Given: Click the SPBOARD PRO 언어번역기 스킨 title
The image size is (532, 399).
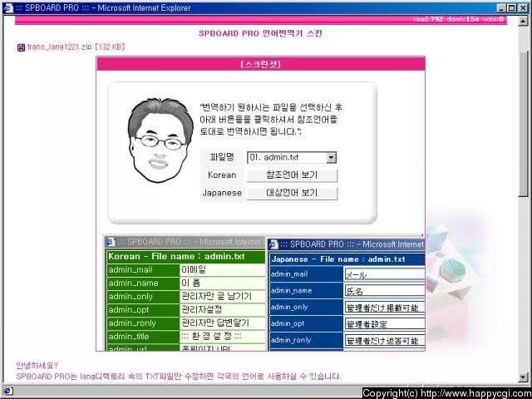Looking at the screenshot, I should 260,33.
